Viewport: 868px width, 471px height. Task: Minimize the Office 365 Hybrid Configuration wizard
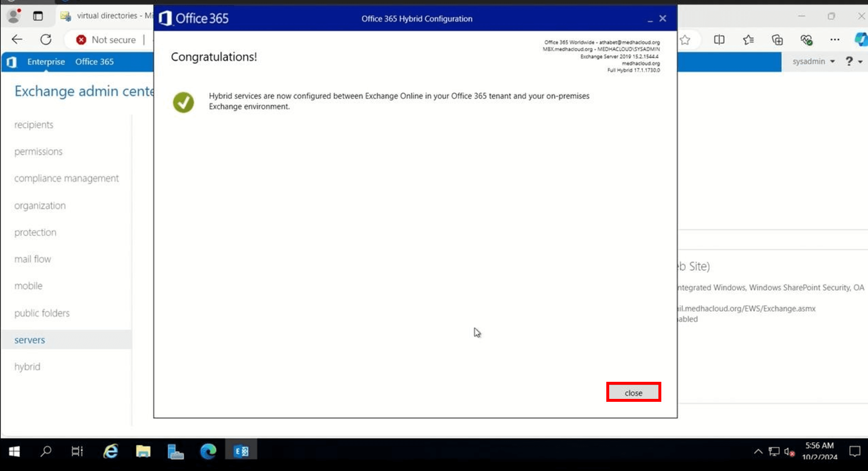[x=650, y=20]
